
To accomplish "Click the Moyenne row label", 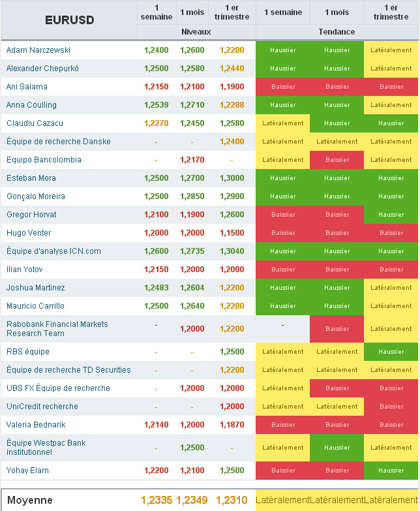I will 29,500.
